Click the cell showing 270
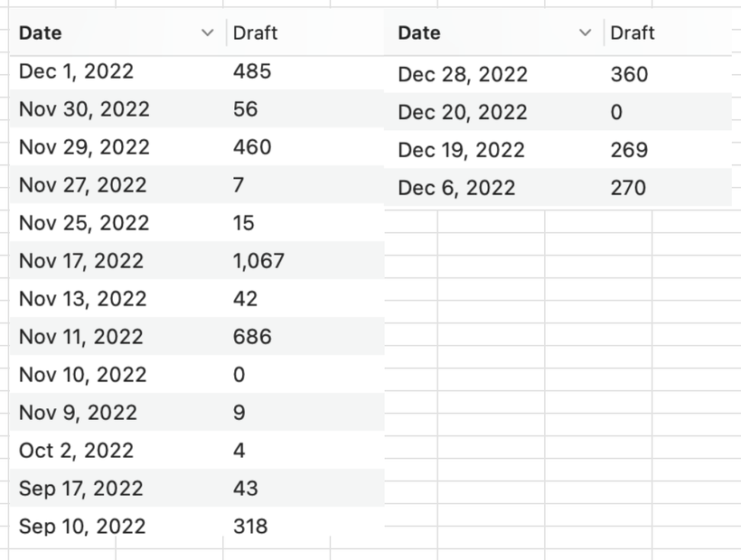Image resolution: width=741 pixels, height=560 pixels. (x=668, y=188)
